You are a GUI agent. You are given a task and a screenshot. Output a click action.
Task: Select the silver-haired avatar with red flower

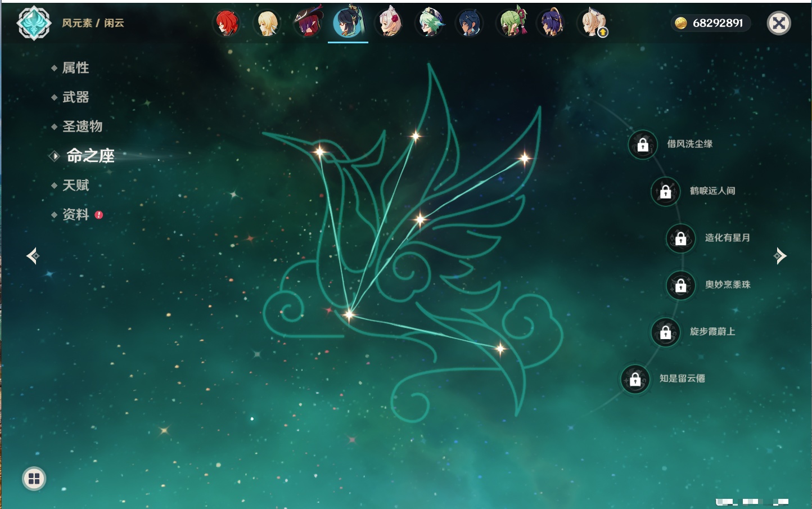tap(389, 24)
